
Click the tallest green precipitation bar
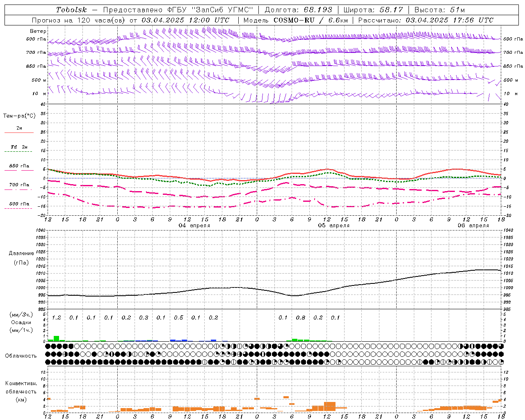point(57,339)
